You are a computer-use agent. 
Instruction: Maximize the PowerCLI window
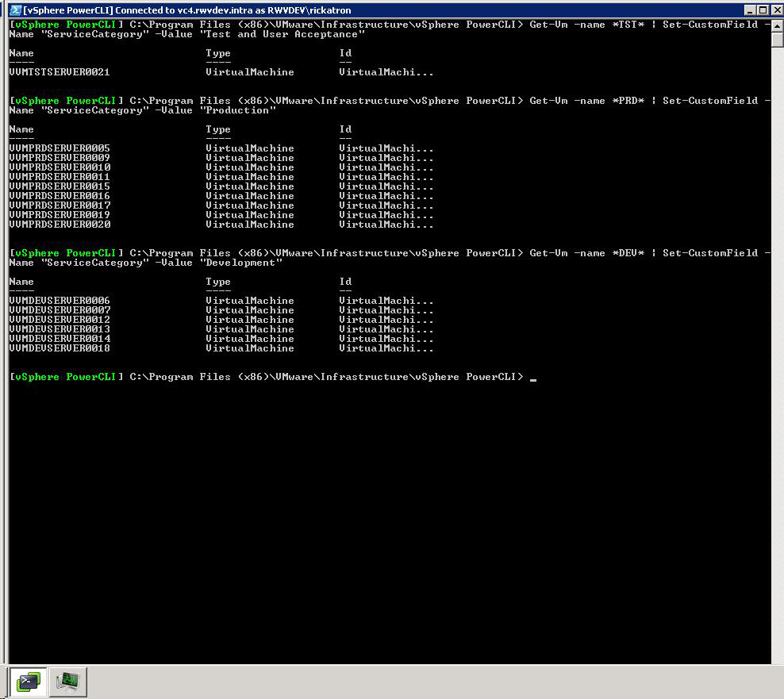click(x=763, y=10)
